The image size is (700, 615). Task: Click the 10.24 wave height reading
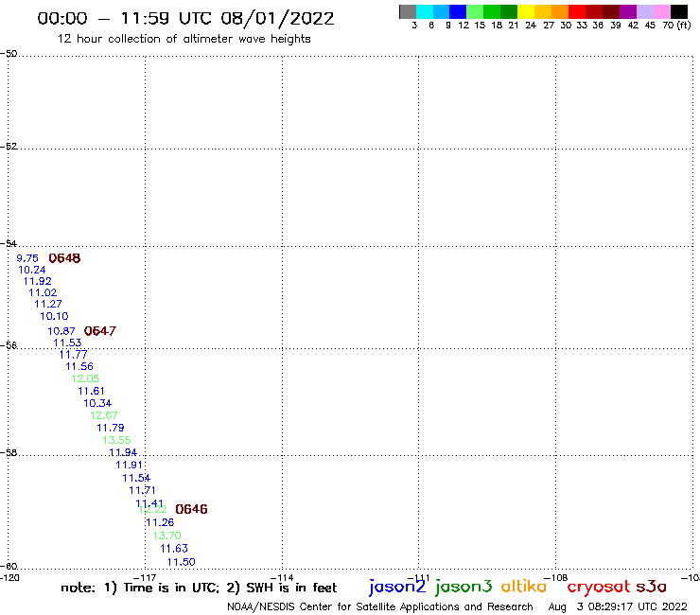tap(32, 270)
